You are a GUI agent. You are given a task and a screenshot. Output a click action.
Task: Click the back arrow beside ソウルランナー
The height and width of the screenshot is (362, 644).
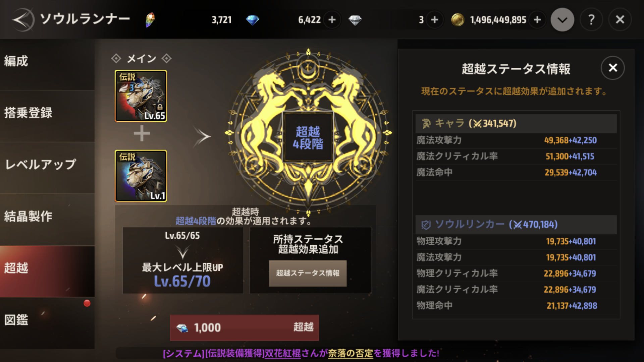click(x=23, y=20)
